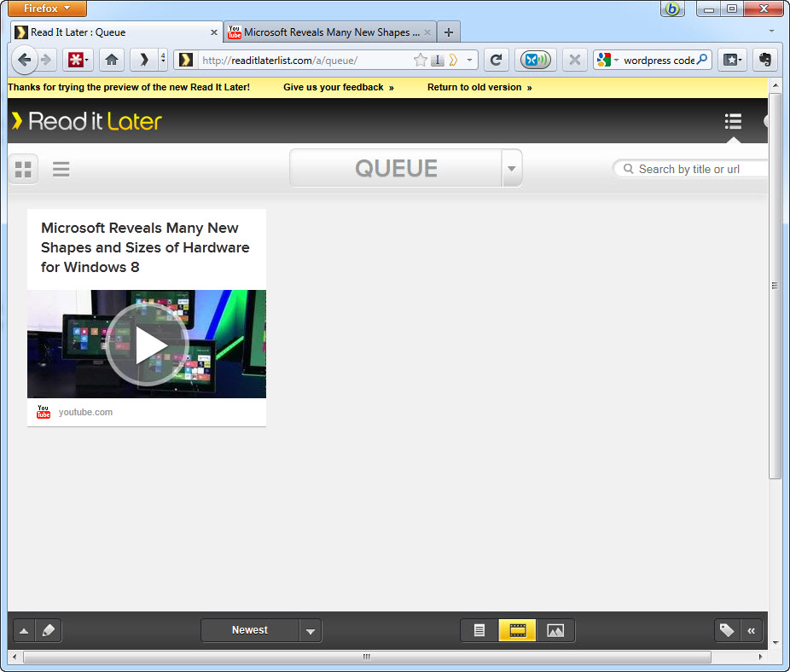
Task: Switch to Microsoft Reveals Many New Shapes tab
Action: pos(330,32)
